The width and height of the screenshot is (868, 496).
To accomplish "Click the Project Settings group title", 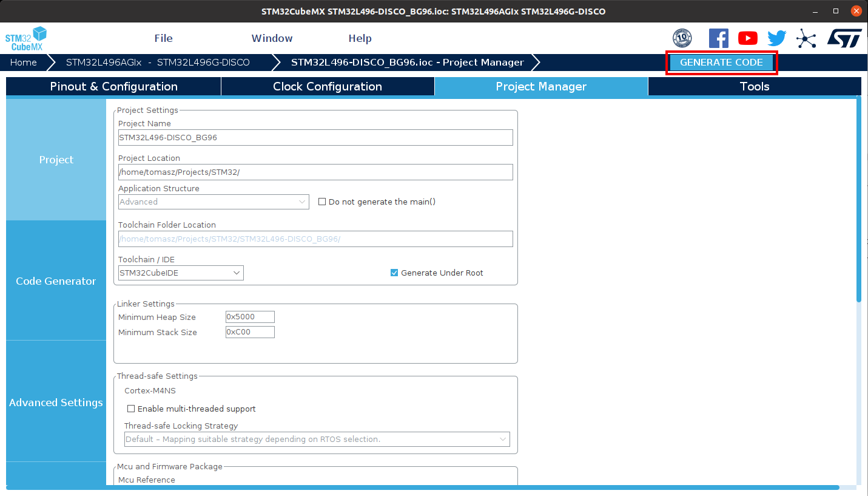I will pos(147,110).
